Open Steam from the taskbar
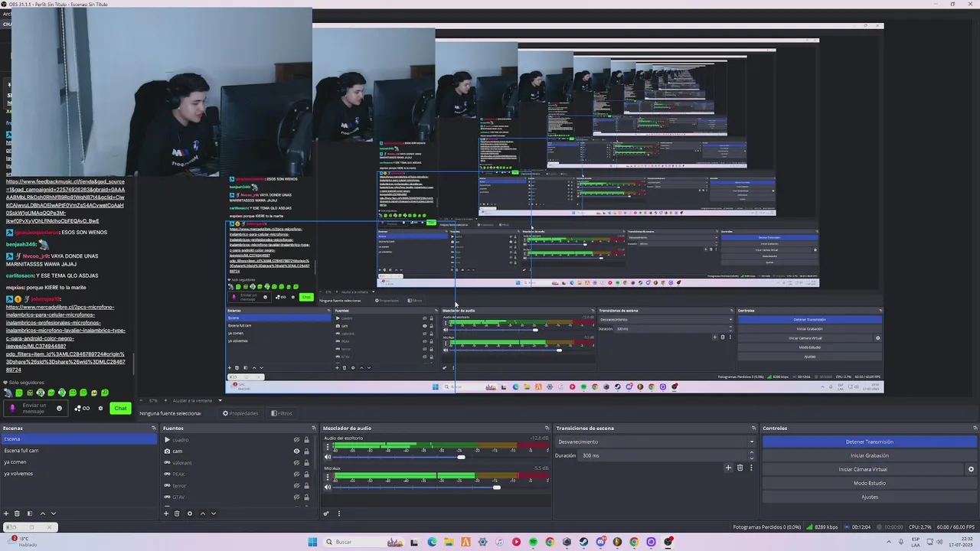980x551 pixels. point(583,542)
